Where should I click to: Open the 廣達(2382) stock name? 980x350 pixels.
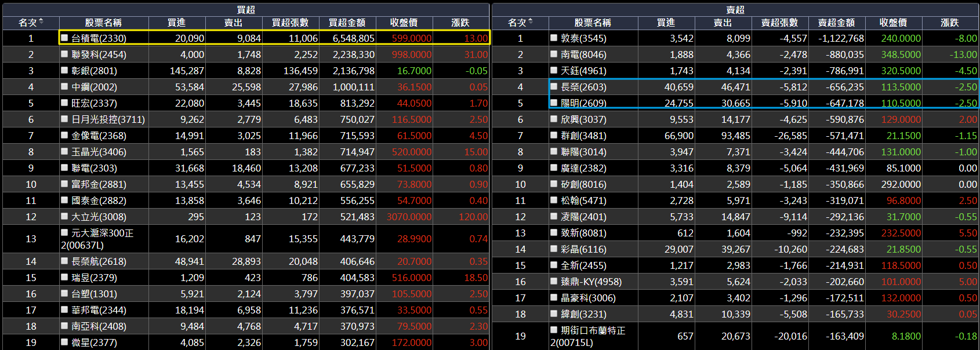click(x=583, y=168)
